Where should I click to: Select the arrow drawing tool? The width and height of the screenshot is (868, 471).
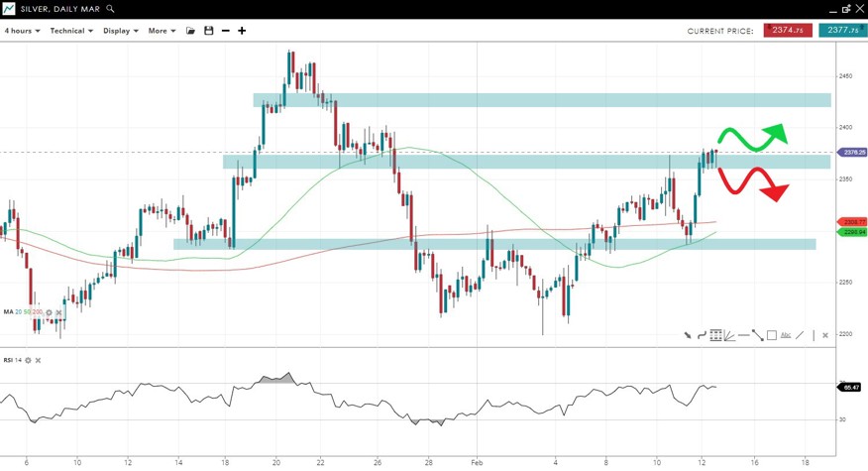[687, 336]
